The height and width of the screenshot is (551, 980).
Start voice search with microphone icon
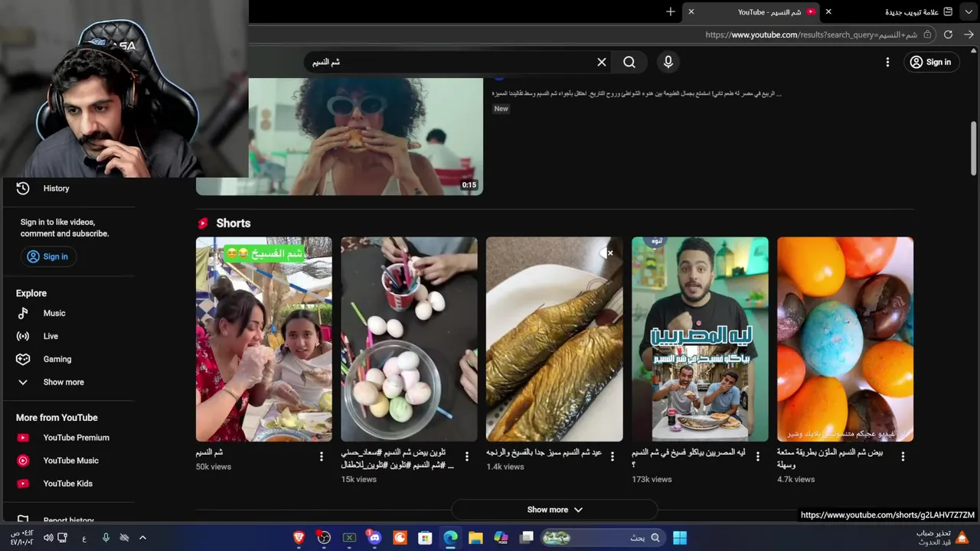click(x=668, y=62)
